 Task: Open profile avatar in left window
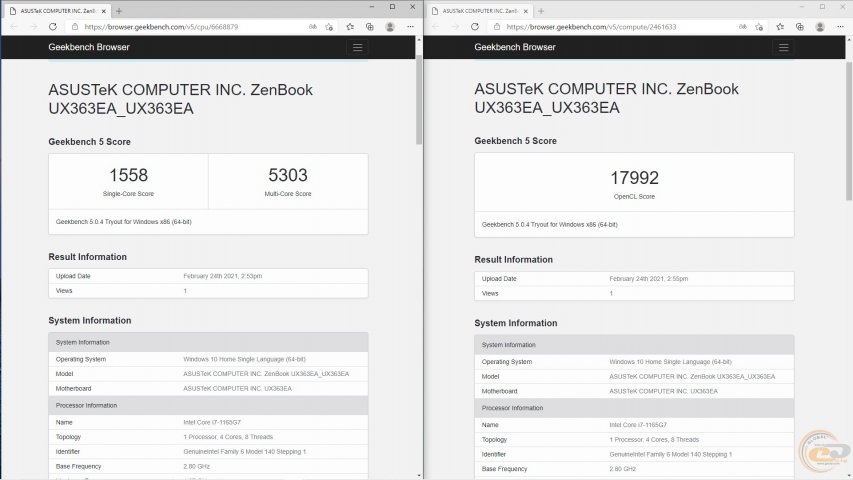(x=390, y=27)
